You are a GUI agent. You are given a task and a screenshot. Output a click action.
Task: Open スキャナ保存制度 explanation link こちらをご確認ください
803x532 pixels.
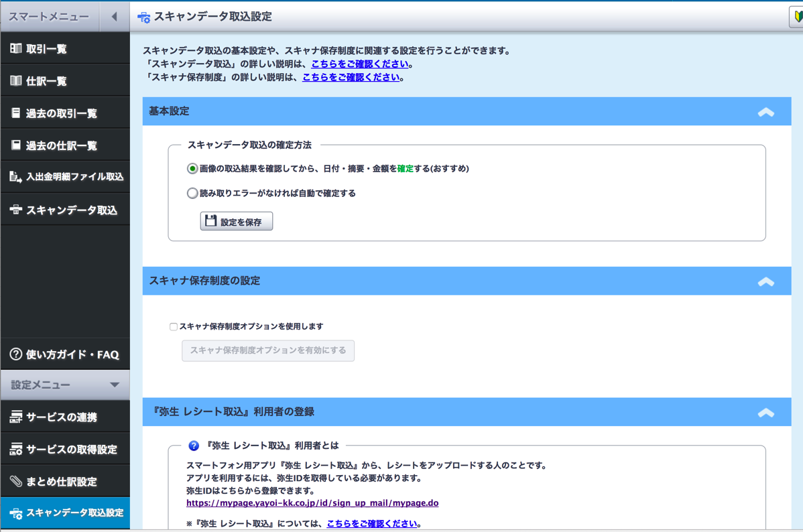[x=351, y=77]
